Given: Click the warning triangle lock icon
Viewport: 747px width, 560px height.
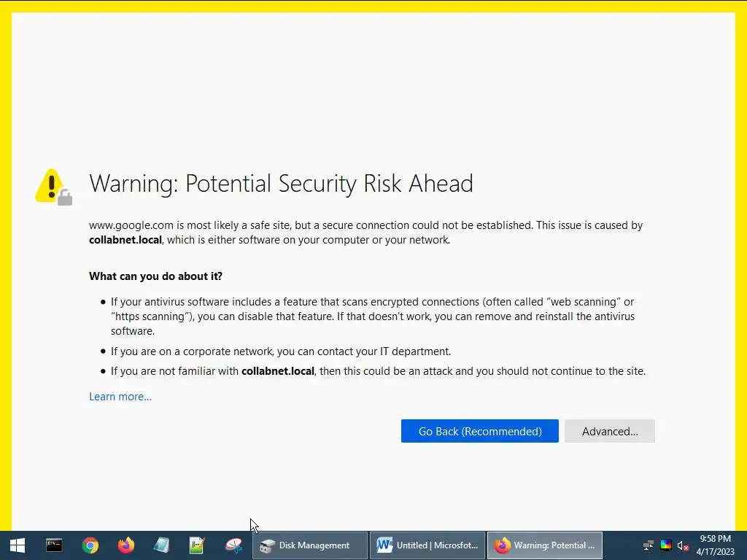Looking at the screenshot, I should tap(53, 187).
